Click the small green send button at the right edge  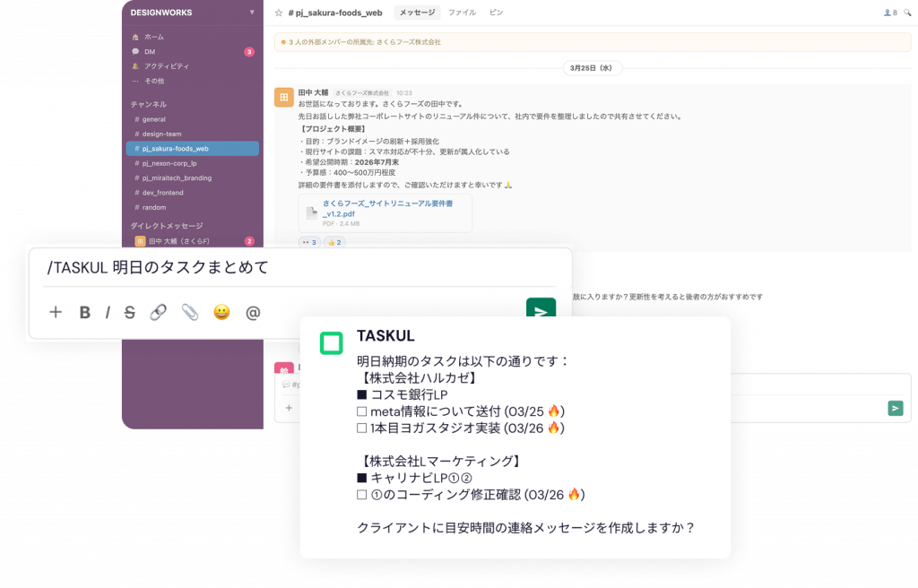[896, 408]
